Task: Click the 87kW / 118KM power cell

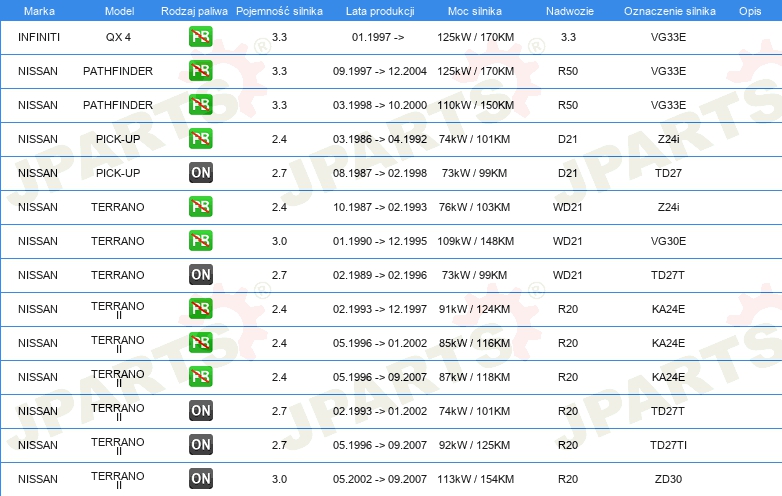Action: click(x=474, y=377)
